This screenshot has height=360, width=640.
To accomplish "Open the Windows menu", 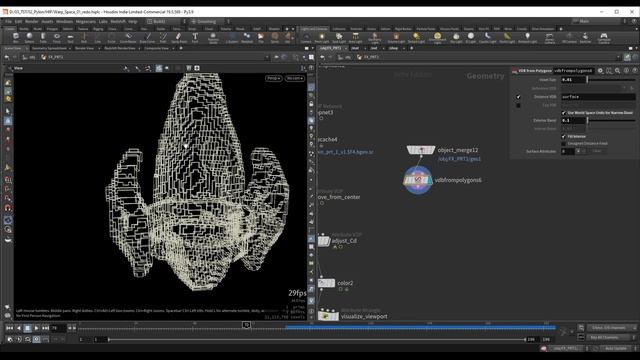I will pyautogui.click(x=64, y=21).
